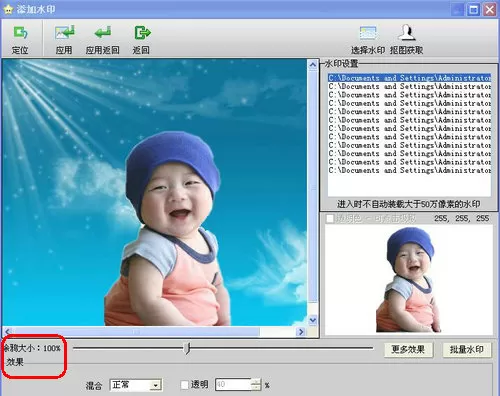Click the transparency value input field

pyautogui.click(x=233, y=385)
